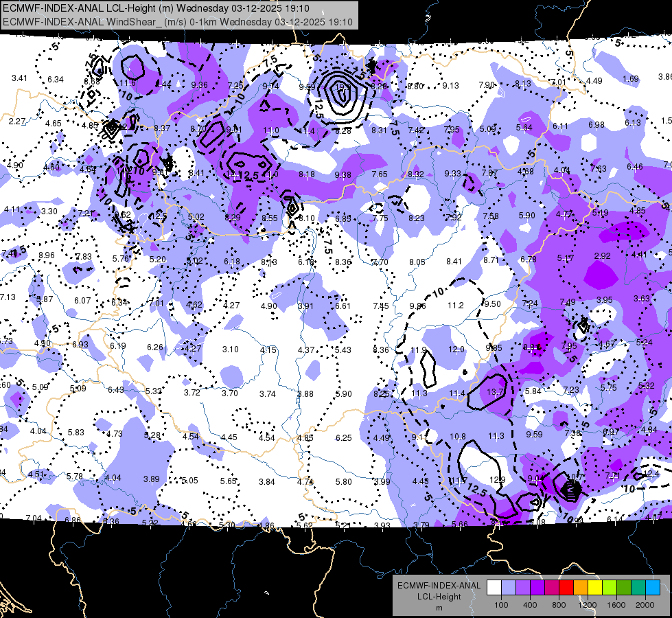Screen dimensions: 672x618
Task: Click the wind shear value 13.7
Action: 495,391
